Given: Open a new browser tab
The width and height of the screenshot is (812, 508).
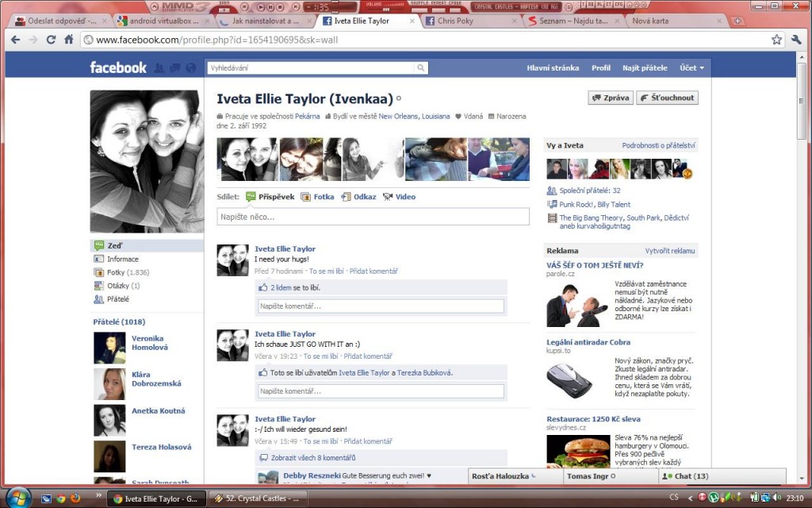Looking at the screenshot, I should (737, 21).
